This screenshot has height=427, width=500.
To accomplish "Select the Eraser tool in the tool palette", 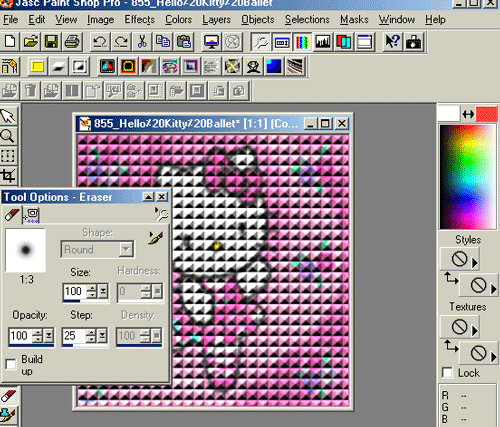I will 8,396.
